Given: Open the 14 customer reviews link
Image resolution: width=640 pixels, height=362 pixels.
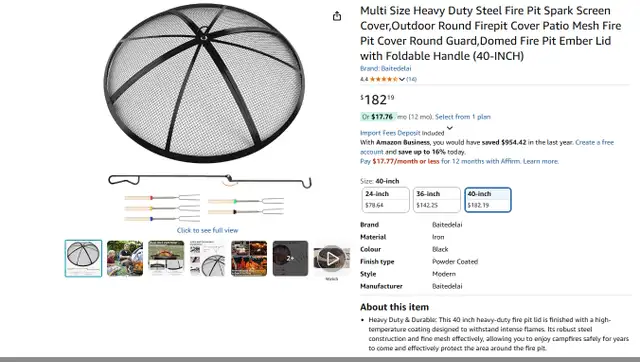Looking at the screenshot, I should click(x=411, y=79).
